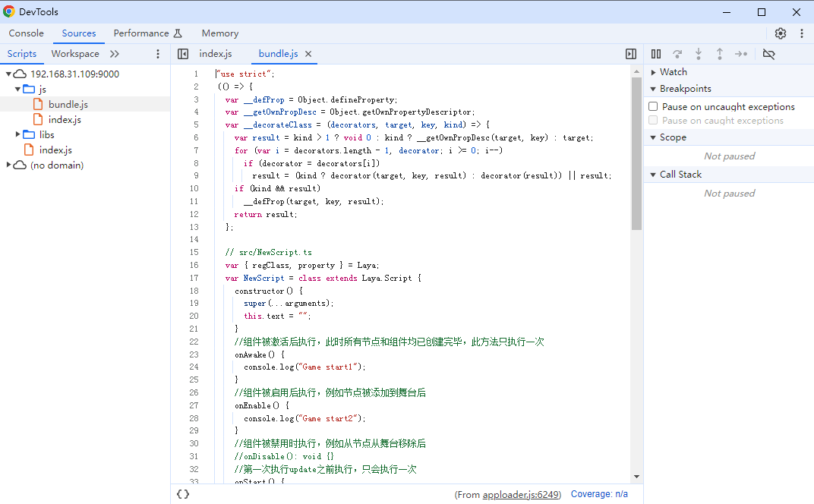Select index.js inside js folder
This screenshot has height=504, width=814.
click(x=65, y=120)
